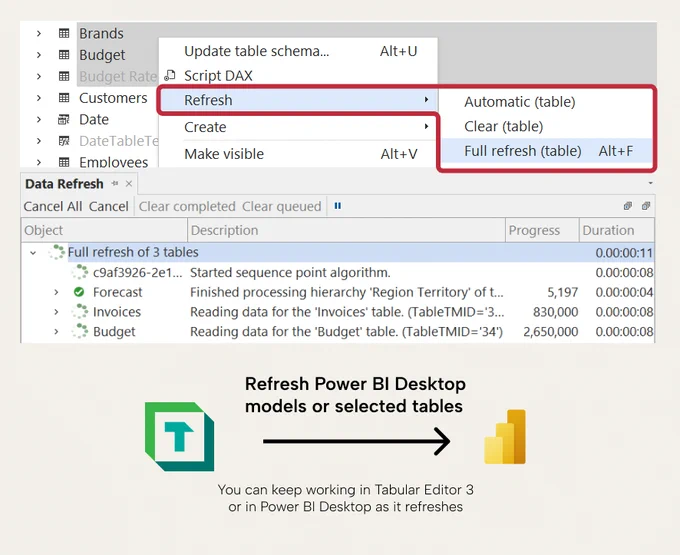
Task: Click expand all icon in Data Refresh toolbar
Action: pos(628,206)
